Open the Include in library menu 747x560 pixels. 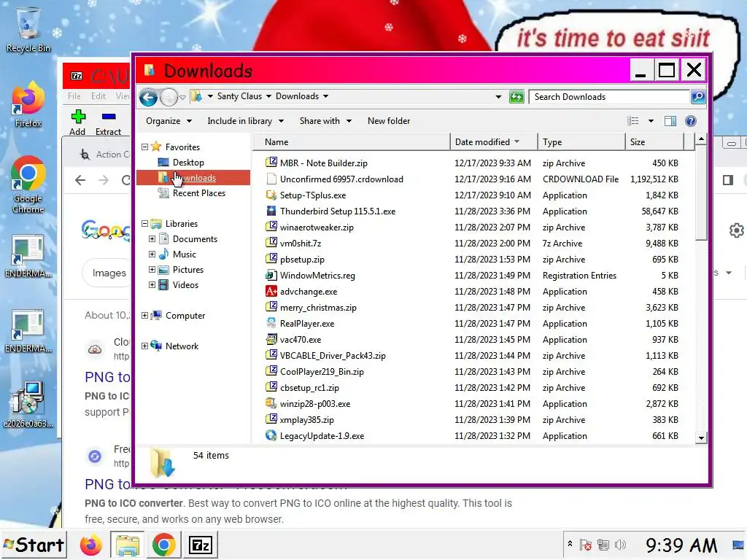pyautogui.click(x=245, y=121)
